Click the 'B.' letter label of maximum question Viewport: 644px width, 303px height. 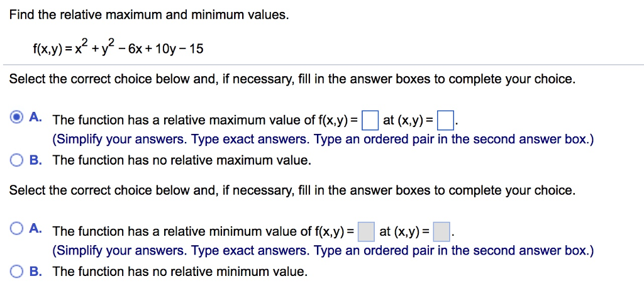point(35,160)
